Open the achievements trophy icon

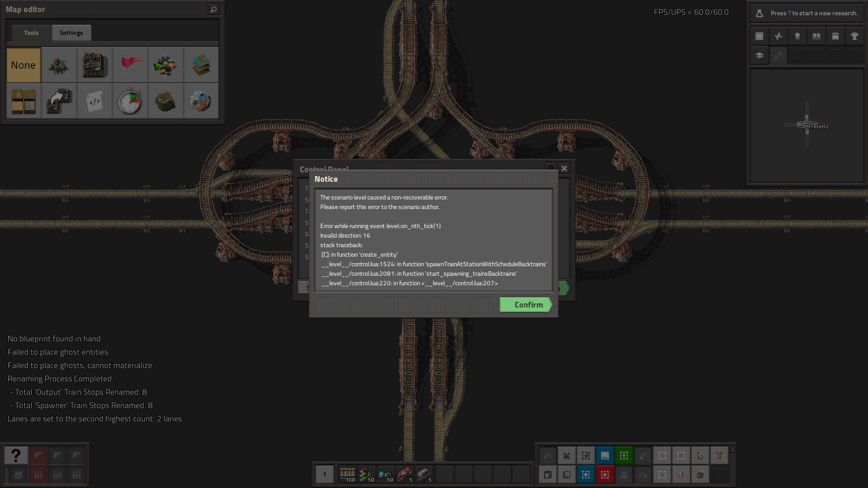click(x=854, y=36)
